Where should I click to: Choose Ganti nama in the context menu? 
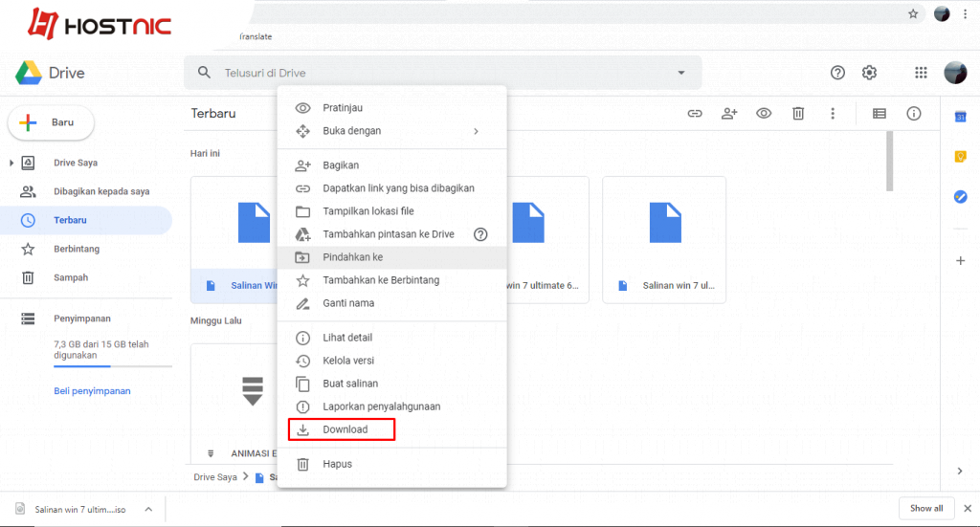(348, 303)
